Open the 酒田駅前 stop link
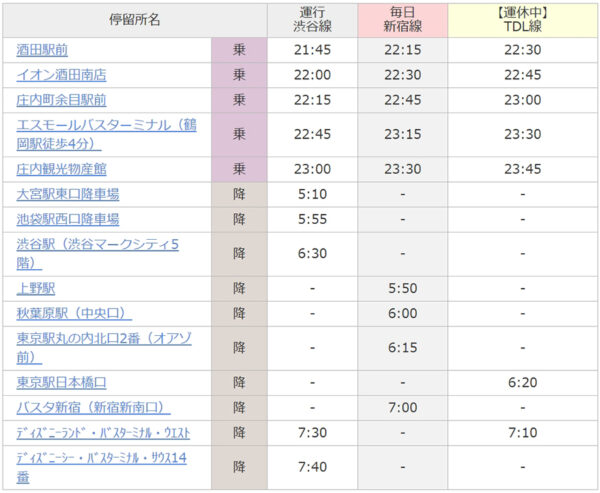This screenshot has width=600, height=493. point(42,50)
